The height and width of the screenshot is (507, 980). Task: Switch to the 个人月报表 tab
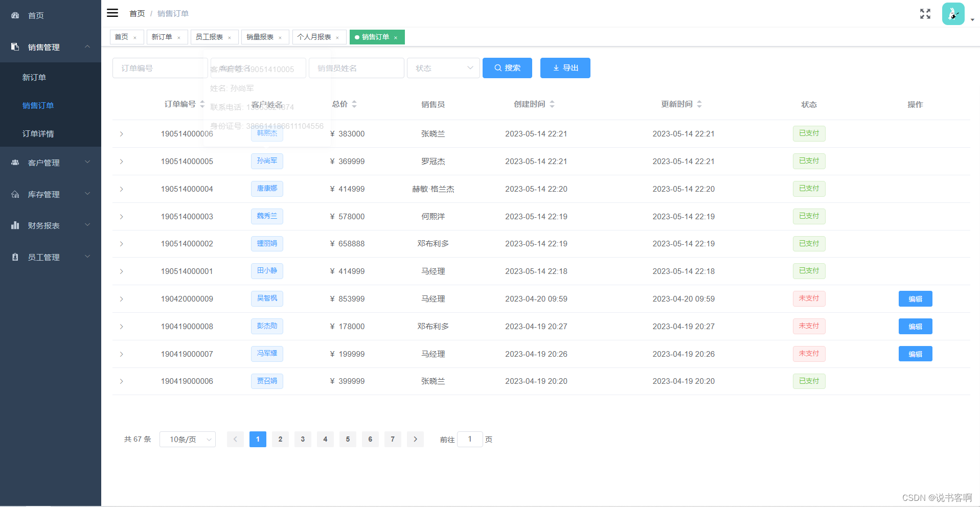(x=314, y=37)
